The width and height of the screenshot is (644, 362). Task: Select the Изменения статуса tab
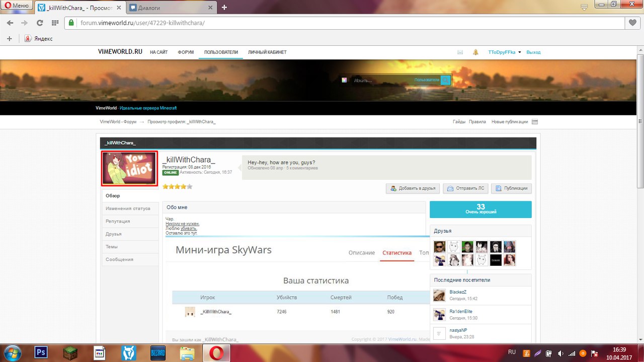click(x=130, y=208)
